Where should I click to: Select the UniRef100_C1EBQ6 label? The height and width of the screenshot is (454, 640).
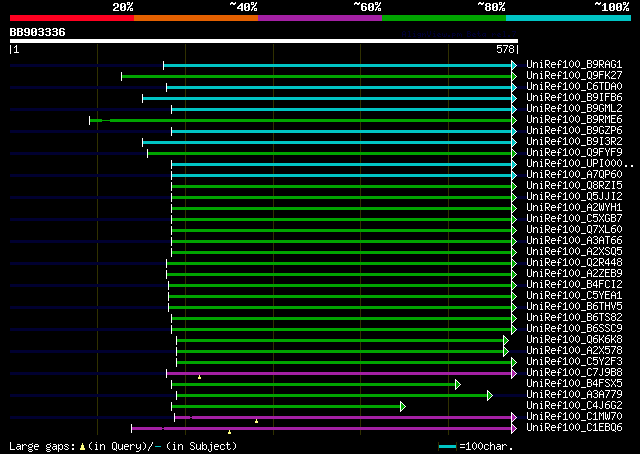coord(574,428)
